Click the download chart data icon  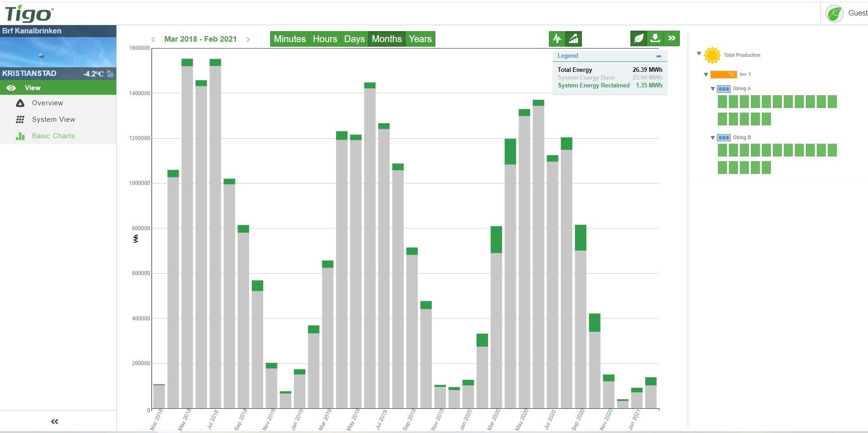point(655,38)
